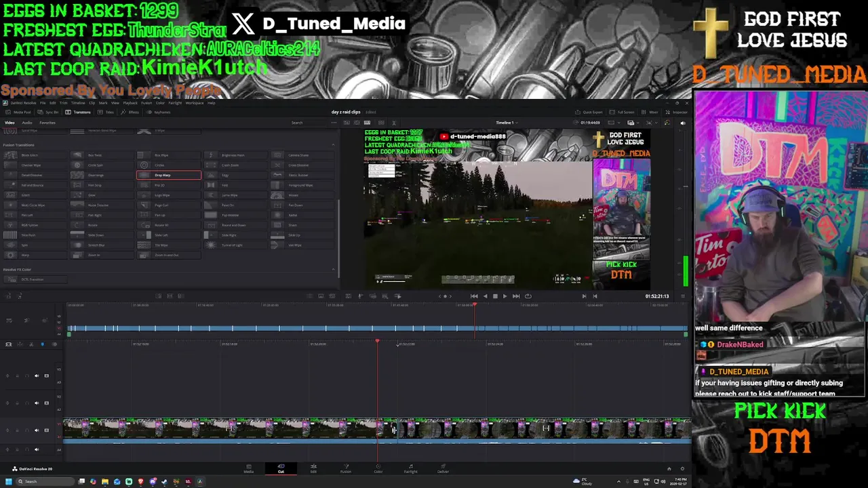The image size is (868, 488).
Task: Open the viewer overlay icon dropdown arrow
Action: pos(637,123)
